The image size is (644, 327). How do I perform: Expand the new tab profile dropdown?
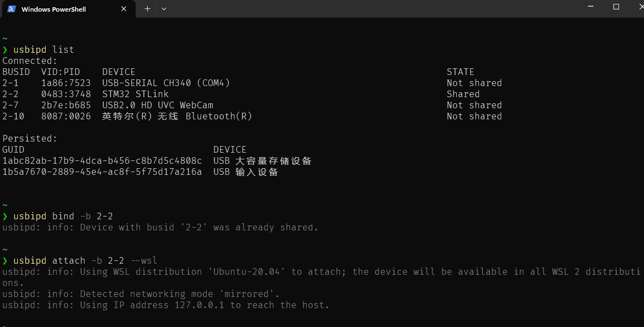pyautogui.click(x=163, y=9)
